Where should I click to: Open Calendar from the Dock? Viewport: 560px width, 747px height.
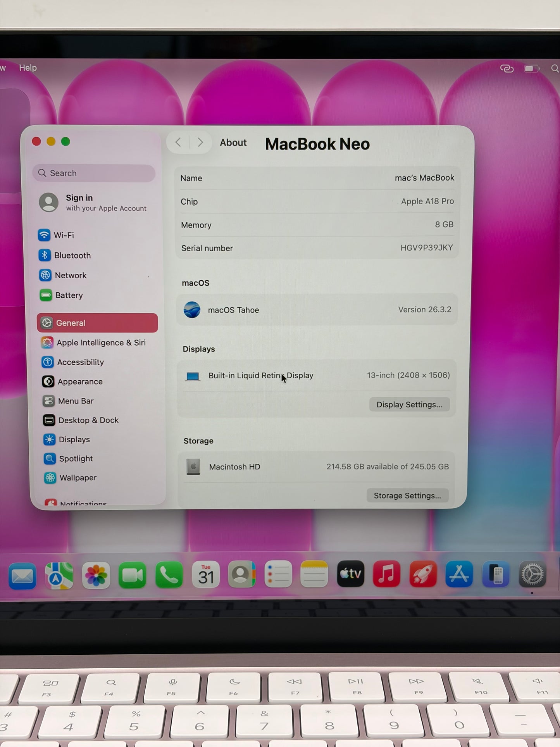(x=205, y=574)
